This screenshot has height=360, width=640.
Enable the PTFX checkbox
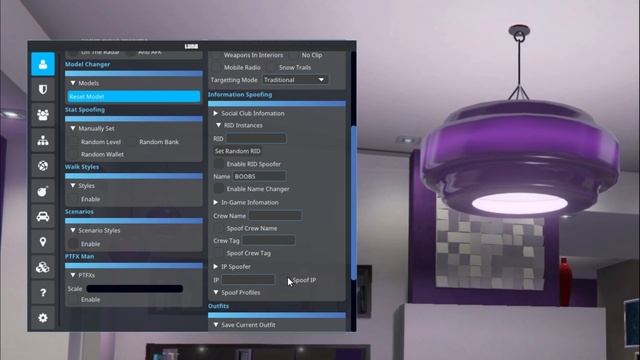coord(74,300)
